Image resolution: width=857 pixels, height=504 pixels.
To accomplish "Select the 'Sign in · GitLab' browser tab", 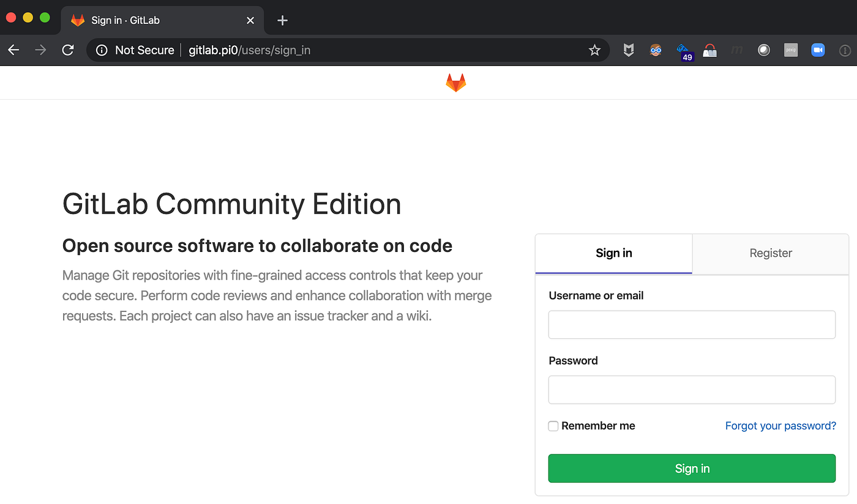I will click(162, 20).
